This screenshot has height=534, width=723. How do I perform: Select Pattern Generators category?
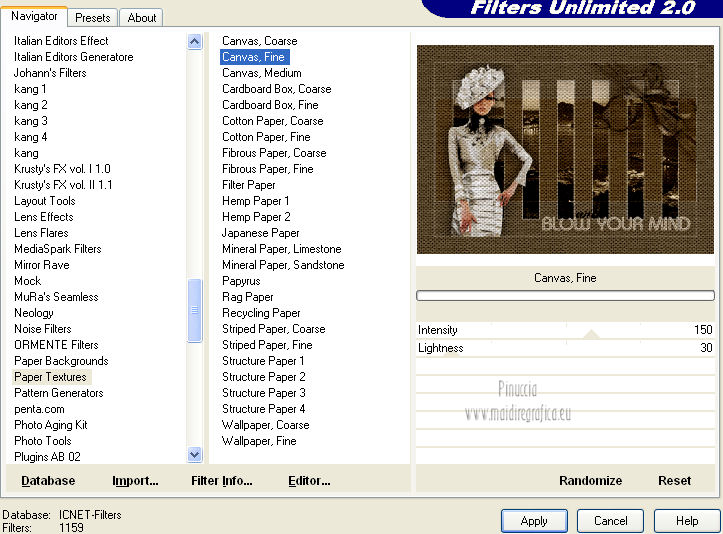(59, 393)
